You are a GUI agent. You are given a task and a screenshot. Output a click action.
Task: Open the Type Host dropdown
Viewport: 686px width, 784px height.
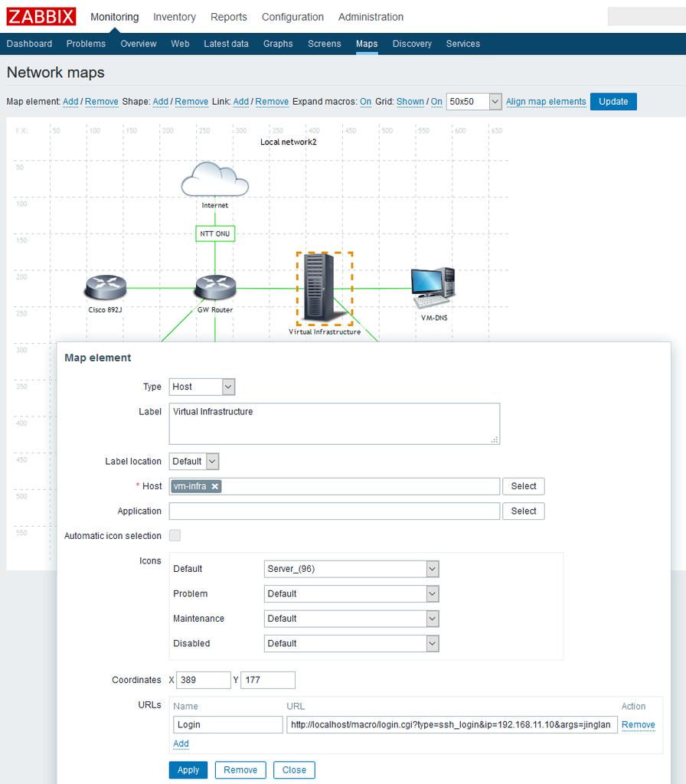(x=202, y=387)
